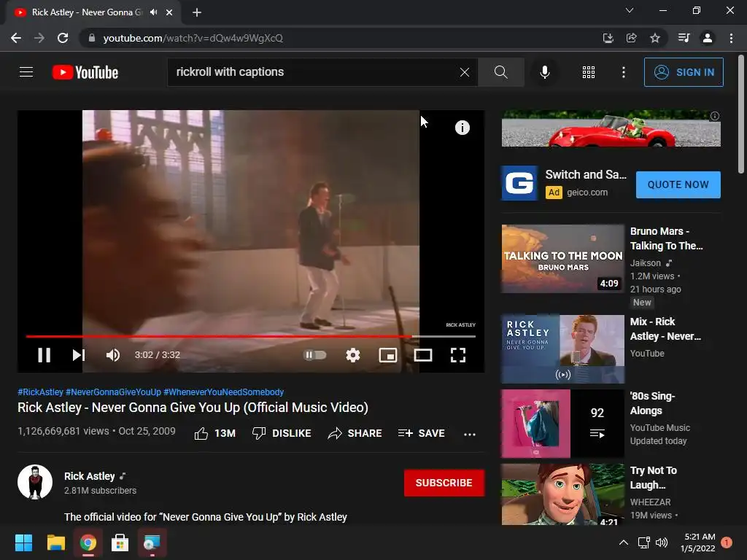Open Microsoft Store from the taskbar
Viewport: 747px width, 560px height.
coord(120,542)
